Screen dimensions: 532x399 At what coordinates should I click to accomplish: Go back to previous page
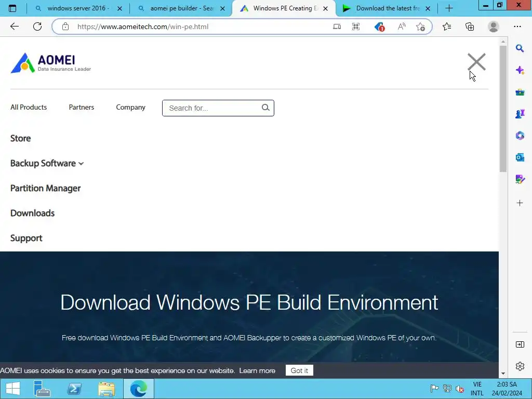pyautogui.click(x=14, y=26)
